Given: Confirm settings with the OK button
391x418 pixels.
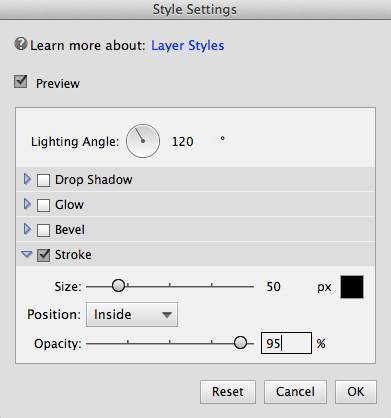Looking at the screenshot, I should point(356,392).
